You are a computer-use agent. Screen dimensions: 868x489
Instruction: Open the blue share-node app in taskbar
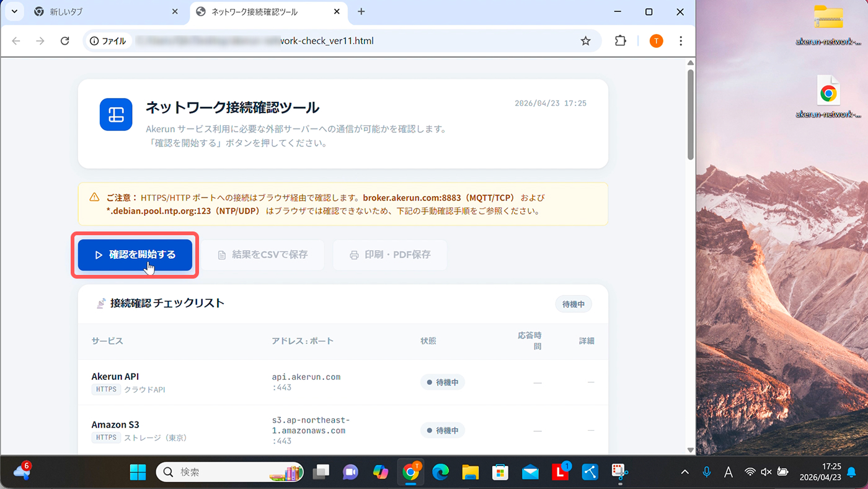(x=590, y=472)
